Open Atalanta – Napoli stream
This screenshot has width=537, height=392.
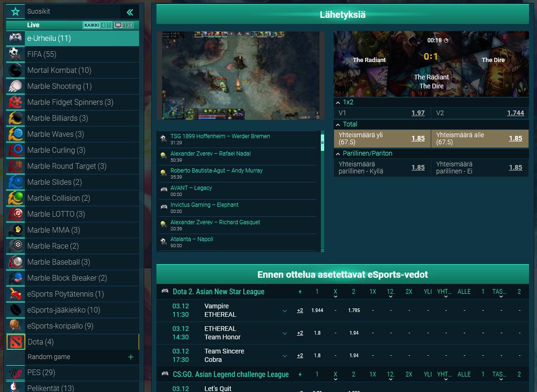pyautogui.click(x=238, y=242)
